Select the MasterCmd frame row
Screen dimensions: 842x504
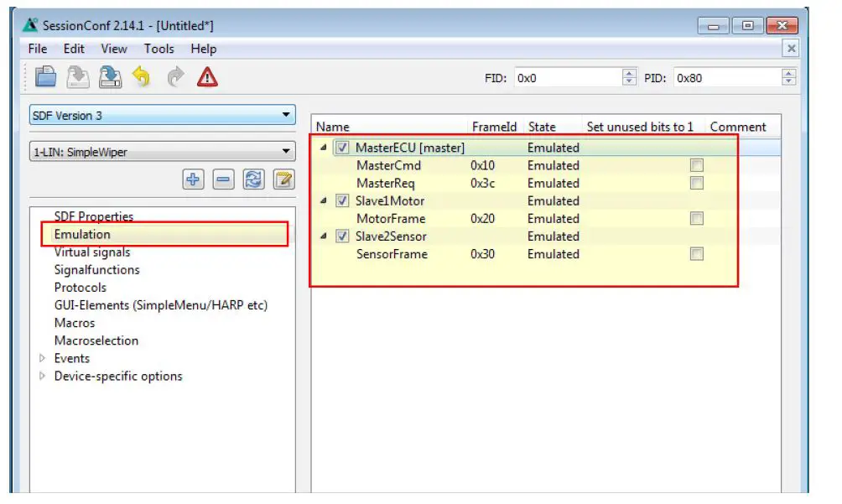[x=389, y=165]
